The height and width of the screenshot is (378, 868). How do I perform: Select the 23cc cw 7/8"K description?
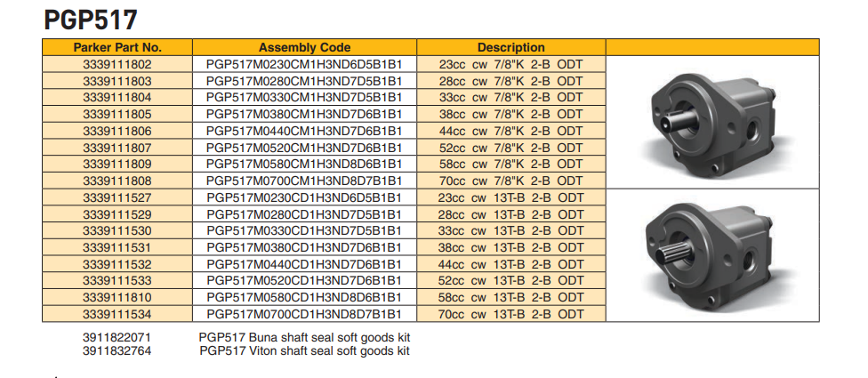pos(510,64)
